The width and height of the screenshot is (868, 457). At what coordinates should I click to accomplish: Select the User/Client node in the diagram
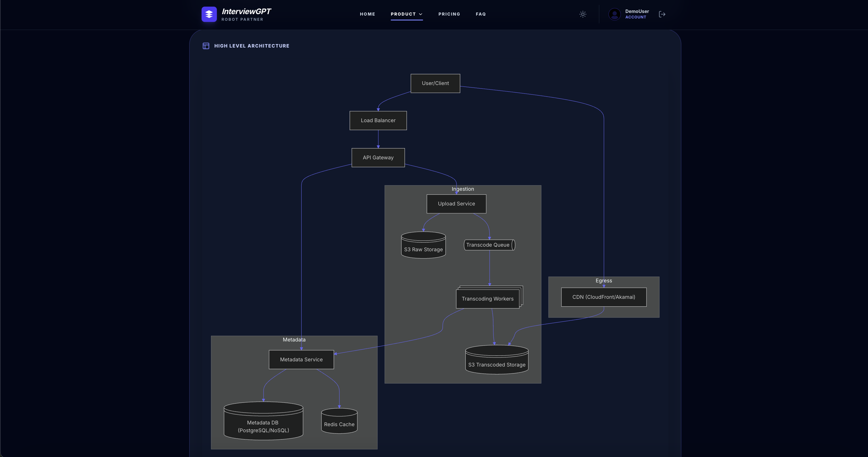point(435,83)
